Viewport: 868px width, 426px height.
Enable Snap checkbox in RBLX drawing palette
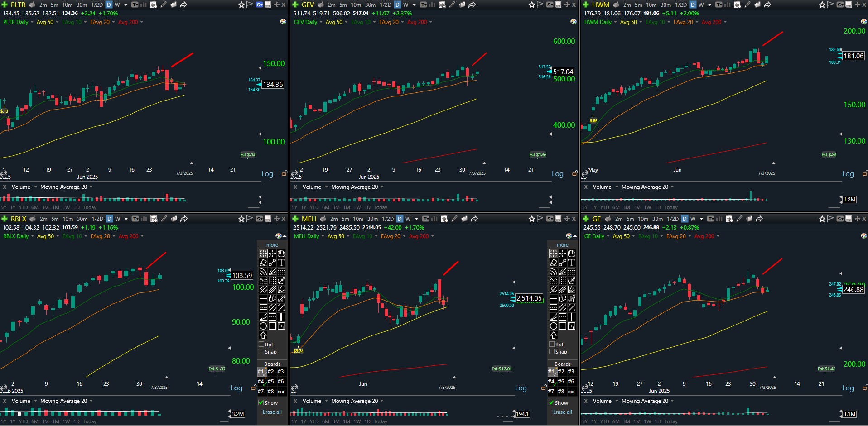261,351
